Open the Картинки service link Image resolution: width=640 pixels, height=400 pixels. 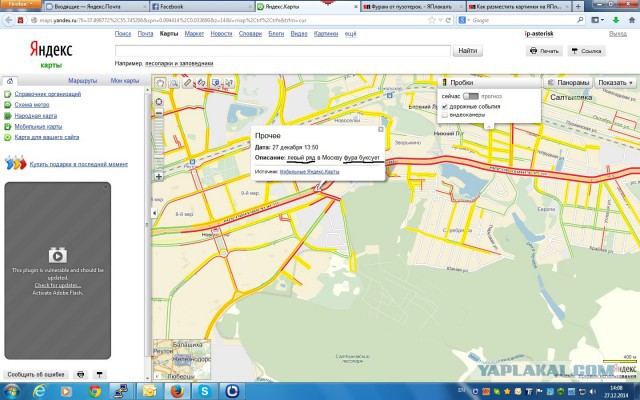[x=326, y=34]
